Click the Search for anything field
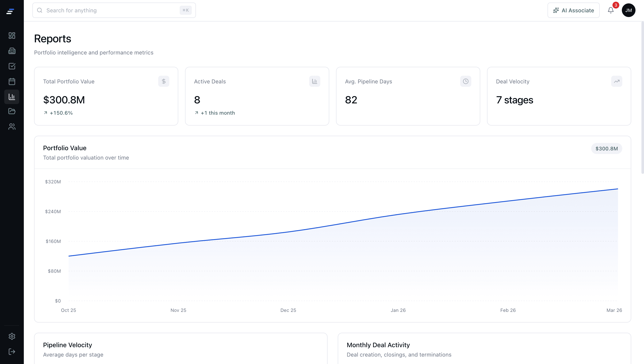This screenshot has width=644, height=364. (114, 10)
